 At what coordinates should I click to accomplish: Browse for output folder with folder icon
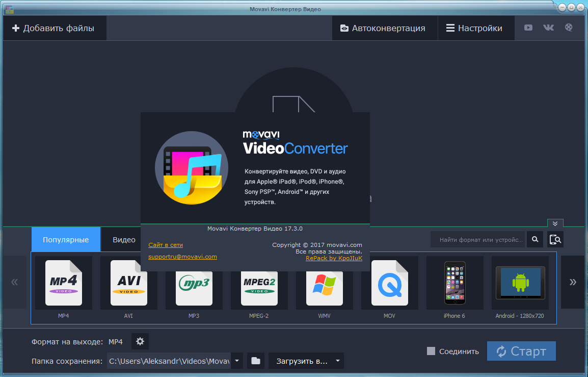click(x=256, y=361)
